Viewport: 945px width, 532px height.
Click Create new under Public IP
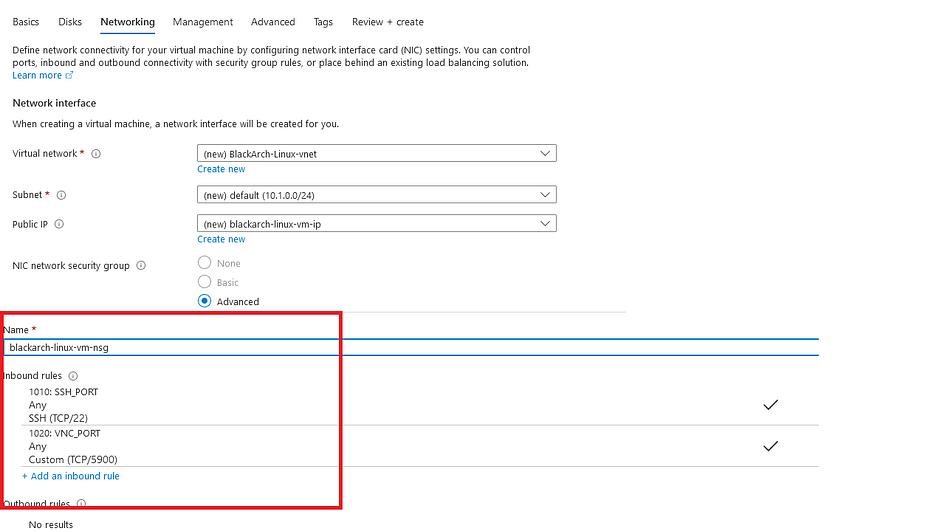point(221,239)
